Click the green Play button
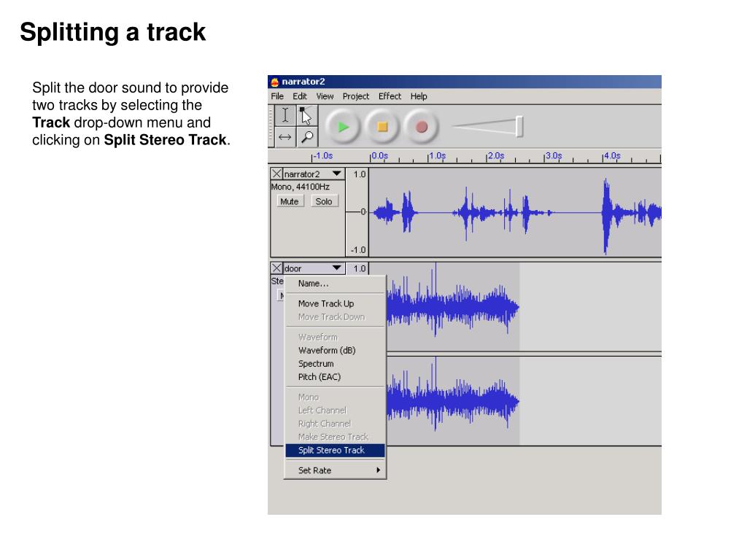This screenshot has height=560, width=747. click(x=343, y=127)
